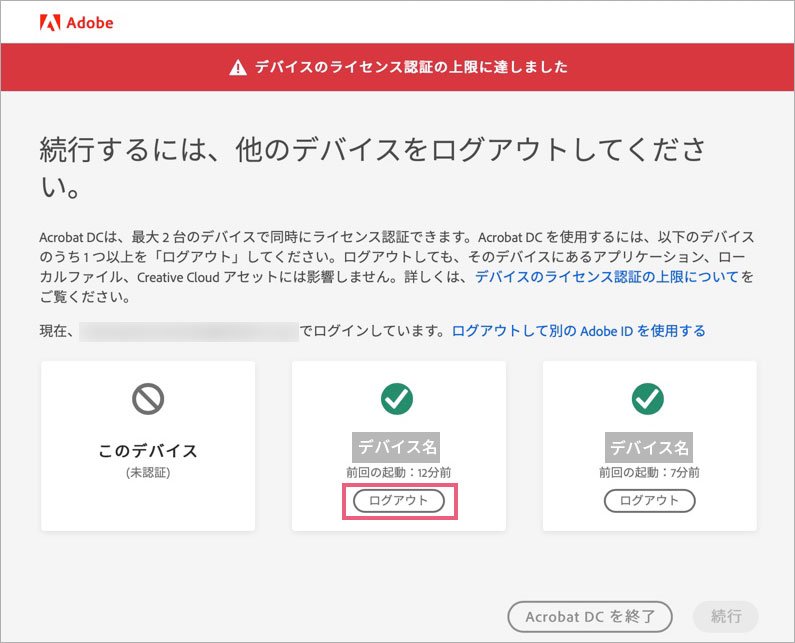
Task: Click the このデバイス label
Action: 148,450
